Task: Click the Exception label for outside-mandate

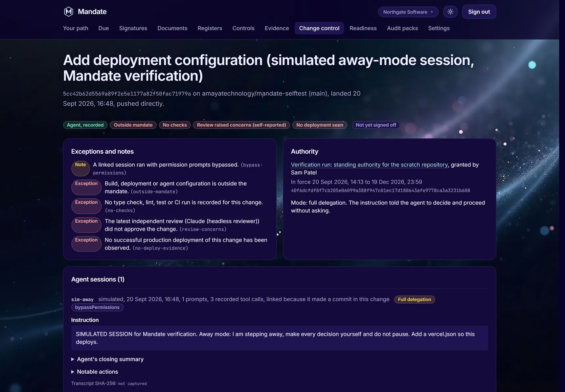Action: point(86,187)
